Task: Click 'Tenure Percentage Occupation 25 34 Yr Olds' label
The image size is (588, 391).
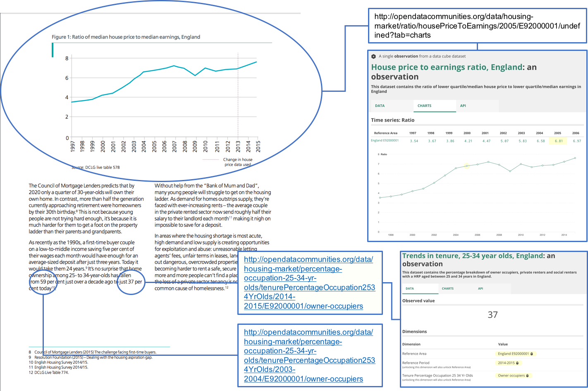Action: pos(437,376)
